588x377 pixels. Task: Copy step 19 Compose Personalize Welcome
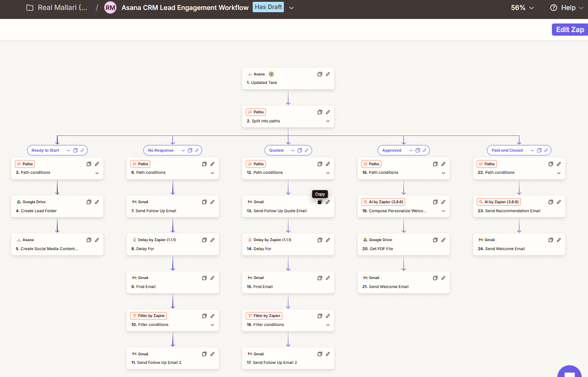click(435, 202)
